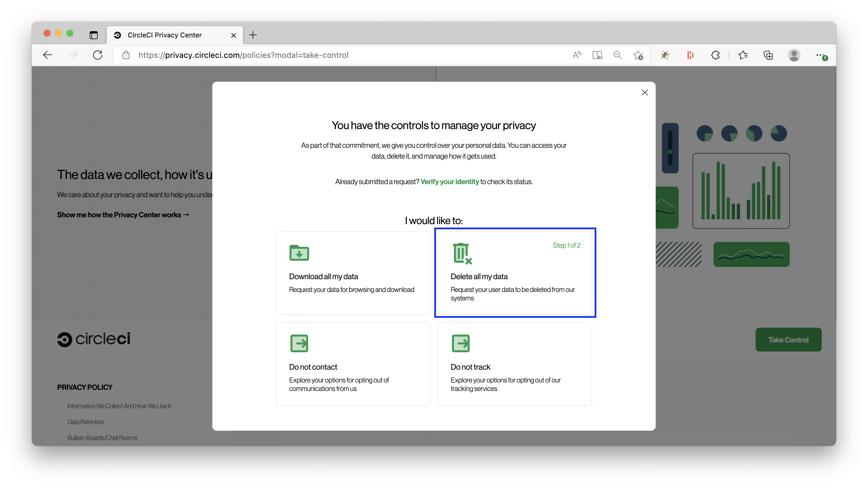Click the Download all my data icon
Image resolution: width=868 pixels, height=488 pixels.
click(x=299, y=253)
